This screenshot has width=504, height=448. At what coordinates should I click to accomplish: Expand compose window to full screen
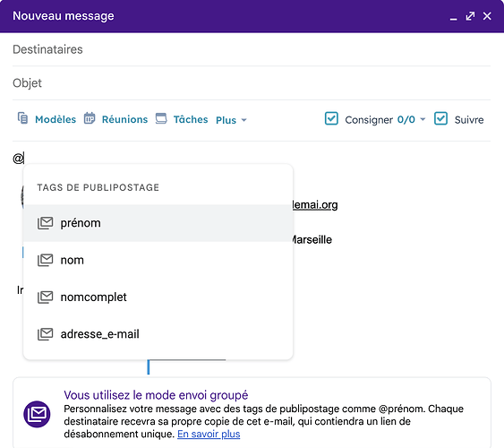pos(470,16)
